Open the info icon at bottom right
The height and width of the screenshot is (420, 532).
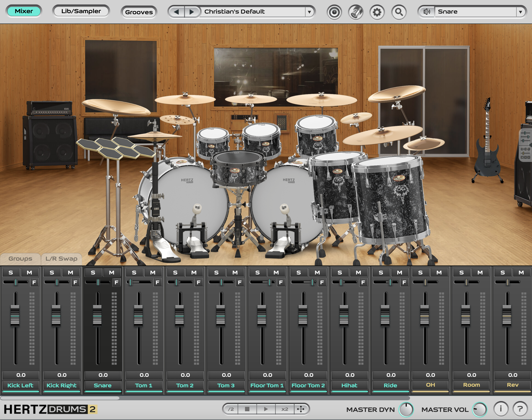(501, 409)
